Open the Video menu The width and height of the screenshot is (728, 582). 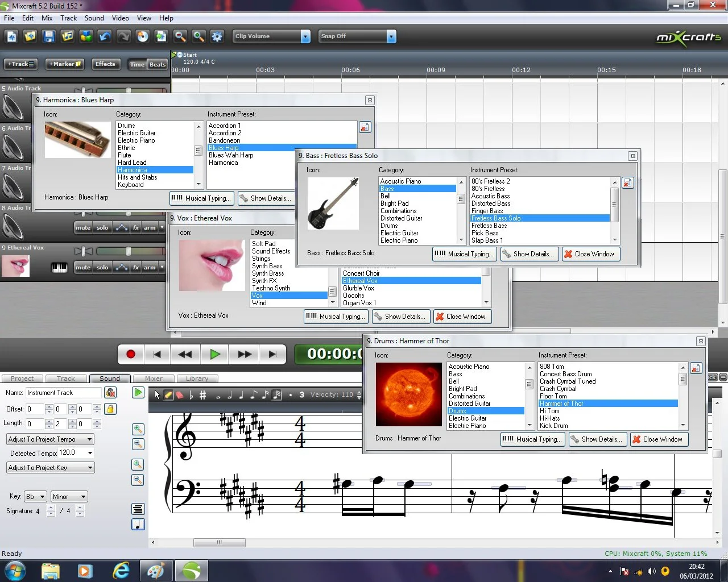click(x=121, y=18)
